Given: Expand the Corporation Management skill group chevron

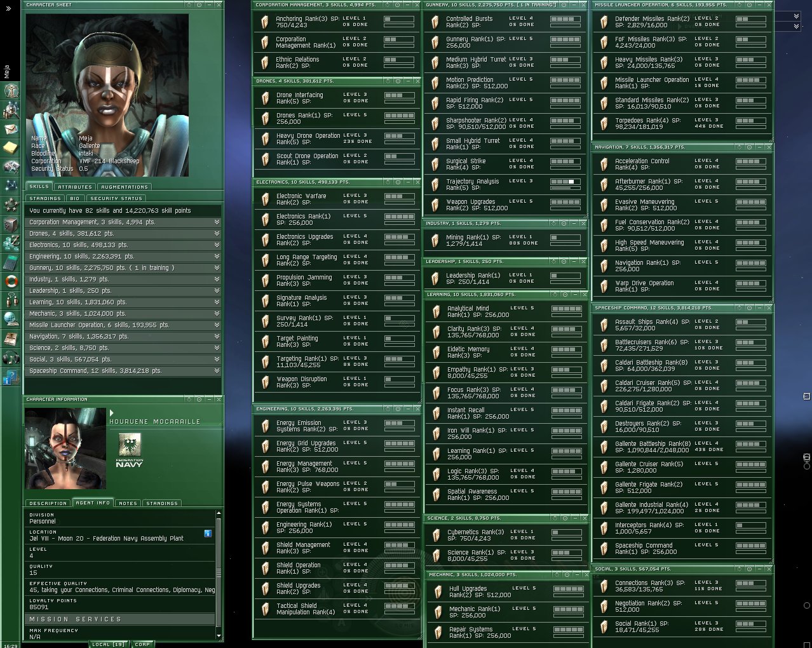Looking at the screenshot, I should pos(217,222).
